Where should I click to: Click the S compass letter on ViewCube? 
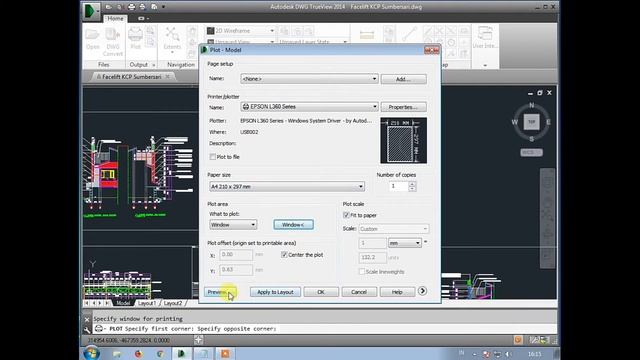tap(531, 139)
